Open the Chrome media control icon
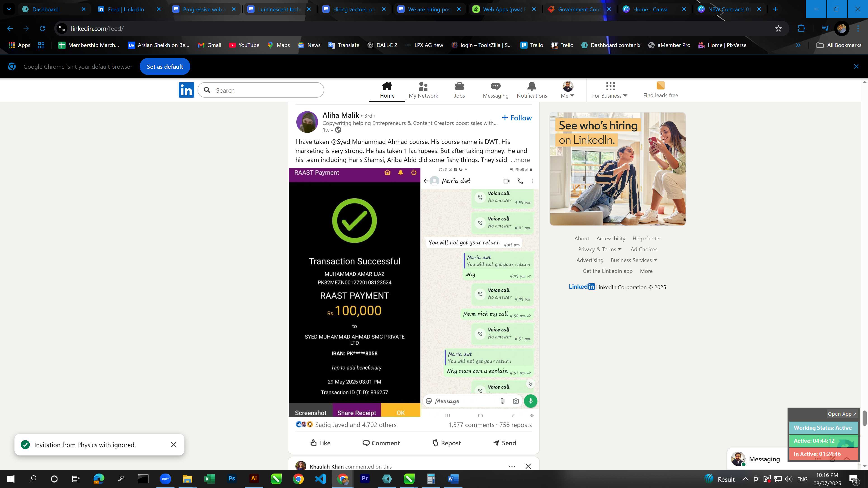Screen dimensions: 868x488 click(825, 29)
